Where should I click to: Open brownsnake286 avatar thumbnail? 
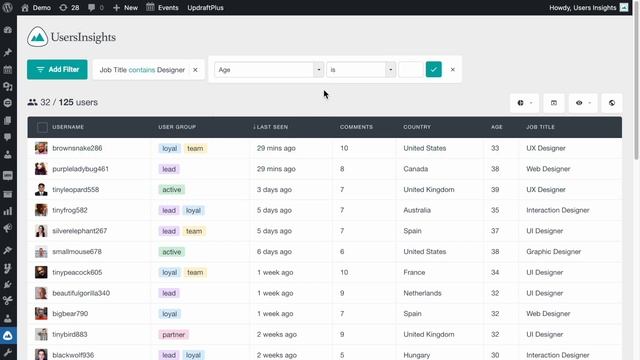pos(41,148)
